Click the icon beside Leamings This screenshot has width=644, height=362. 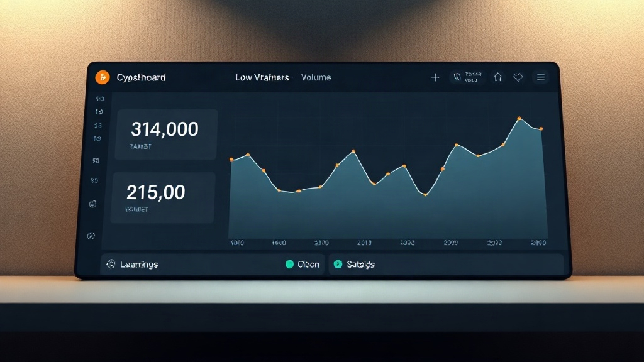[111, 264]
